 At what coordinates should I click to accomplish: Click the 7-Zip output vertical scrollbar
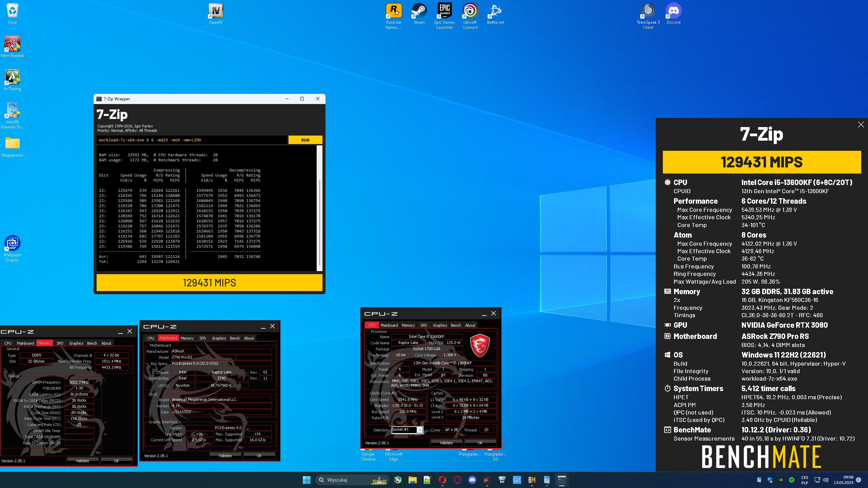[319, 208]
